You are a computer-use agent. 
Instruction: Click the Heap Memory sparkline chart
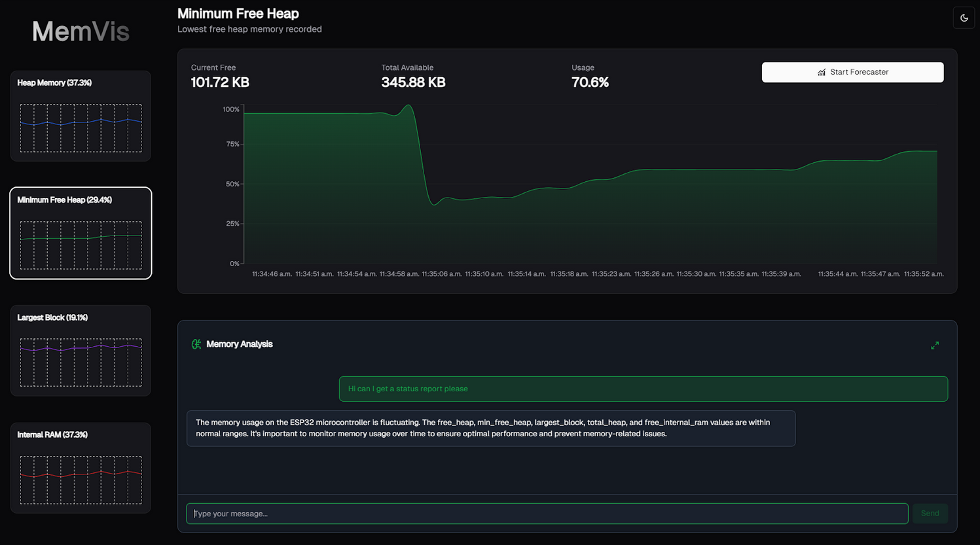[x=81, y=128]
